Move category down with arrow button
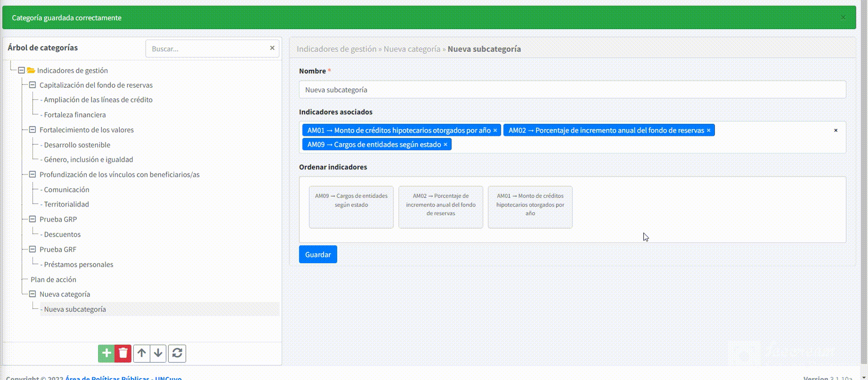 pos(158,353)
